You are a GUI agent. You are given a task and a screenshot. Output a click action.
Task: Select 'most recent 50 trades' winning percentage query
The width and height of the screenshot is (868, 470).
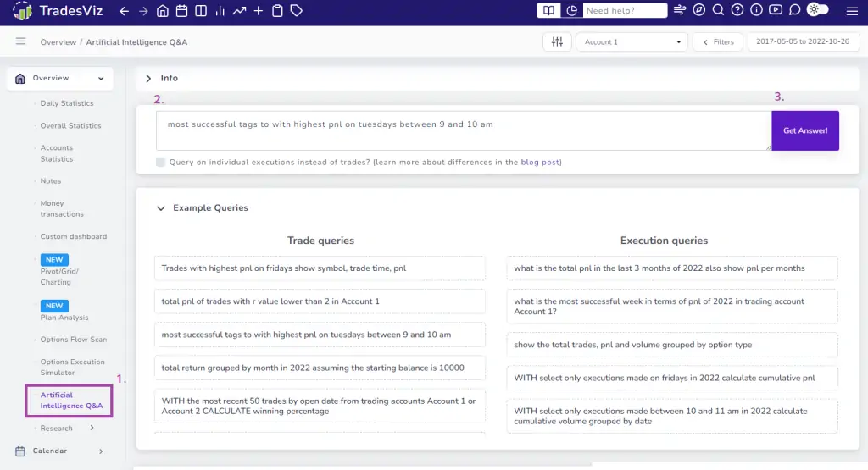pyautogui.click(x=320, y=406)
